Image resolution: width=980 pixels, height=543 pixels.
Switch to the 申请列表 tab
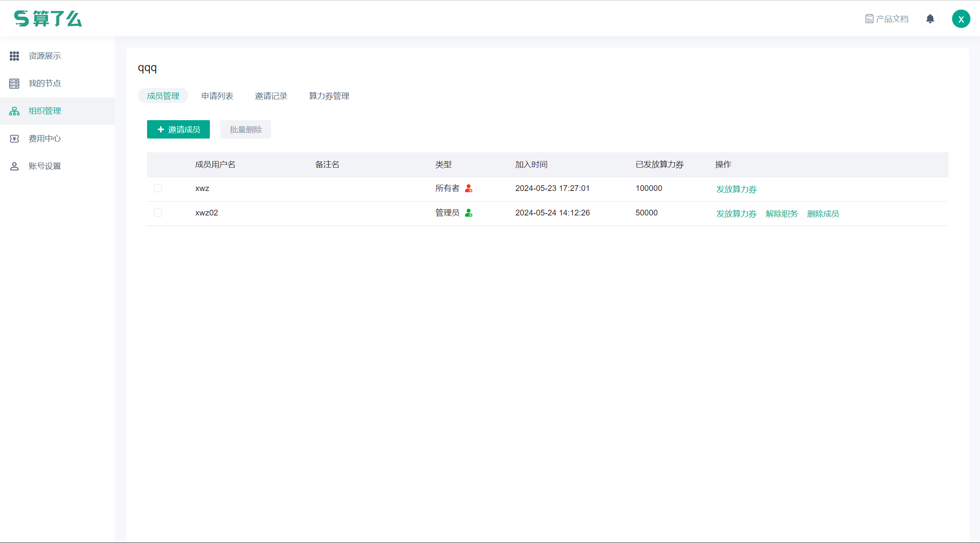pos(217,96)
